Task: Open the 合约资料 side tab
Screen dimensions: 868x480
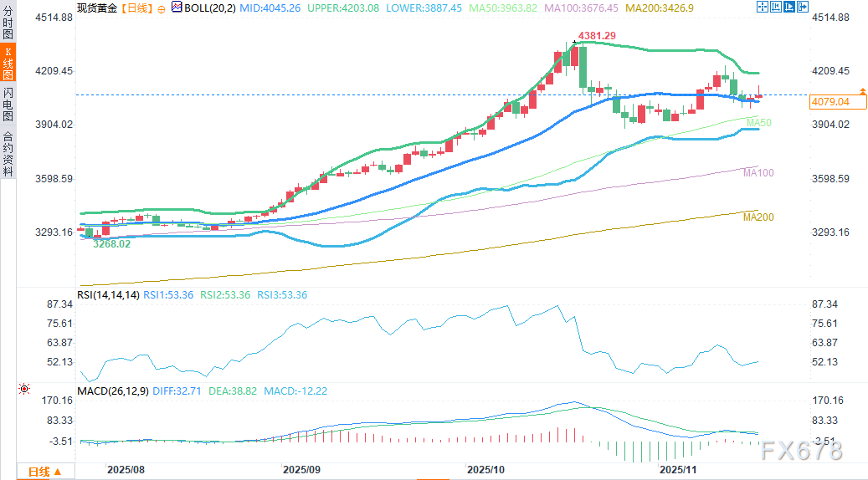Action: pos(8,153)
